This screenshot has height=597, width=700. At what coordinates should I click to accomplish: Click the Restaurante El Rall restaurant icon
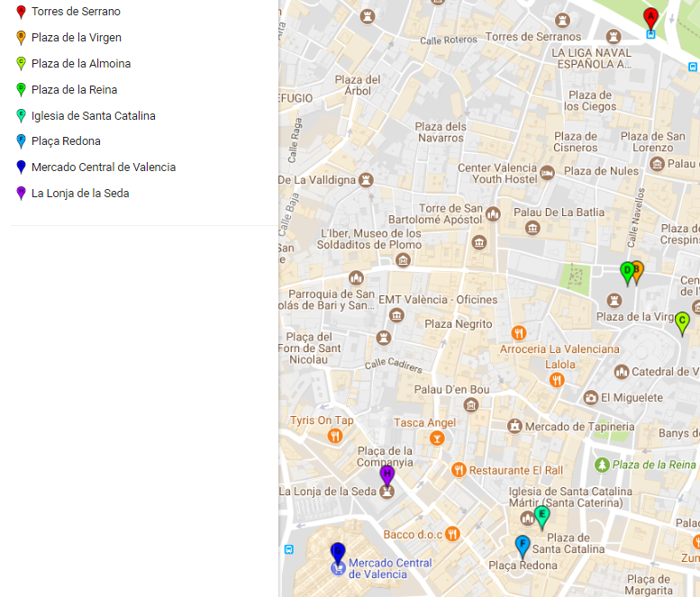click(x=458, y=470)
